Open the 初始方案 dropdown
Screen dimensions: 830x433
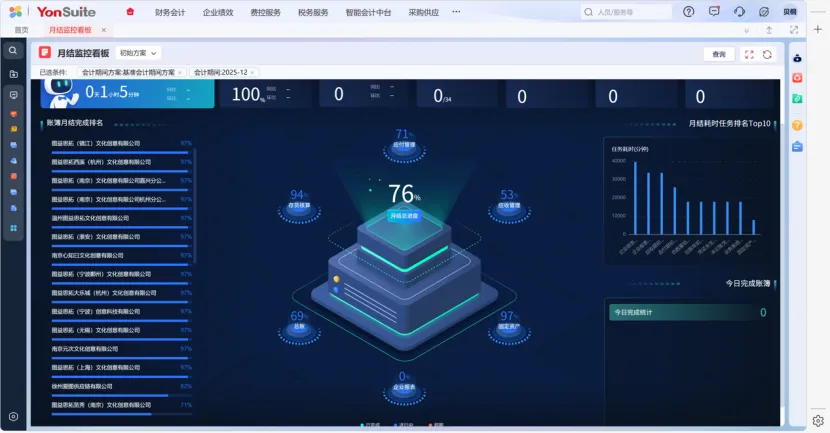138,53
